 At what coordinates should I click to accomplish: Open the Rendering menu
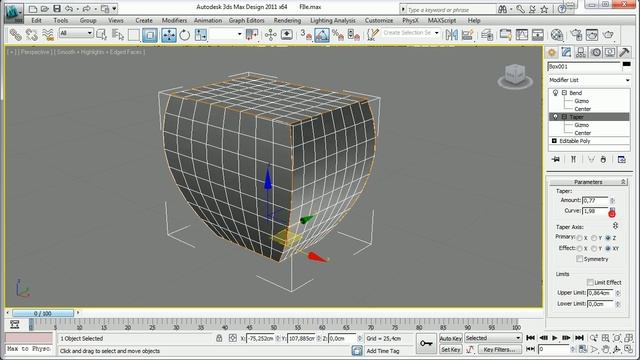(x=287, y=20)
